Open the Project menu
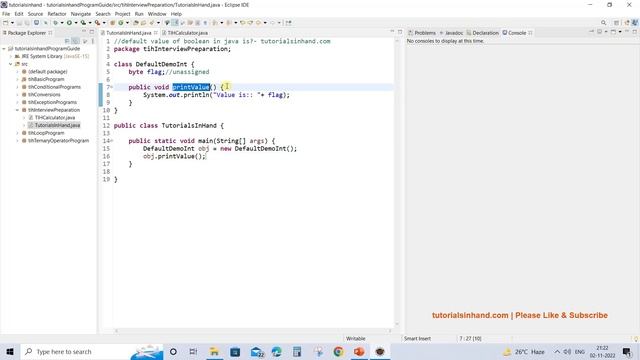The height and width of the screenshot is (360, 640). [x=122, y=14]
